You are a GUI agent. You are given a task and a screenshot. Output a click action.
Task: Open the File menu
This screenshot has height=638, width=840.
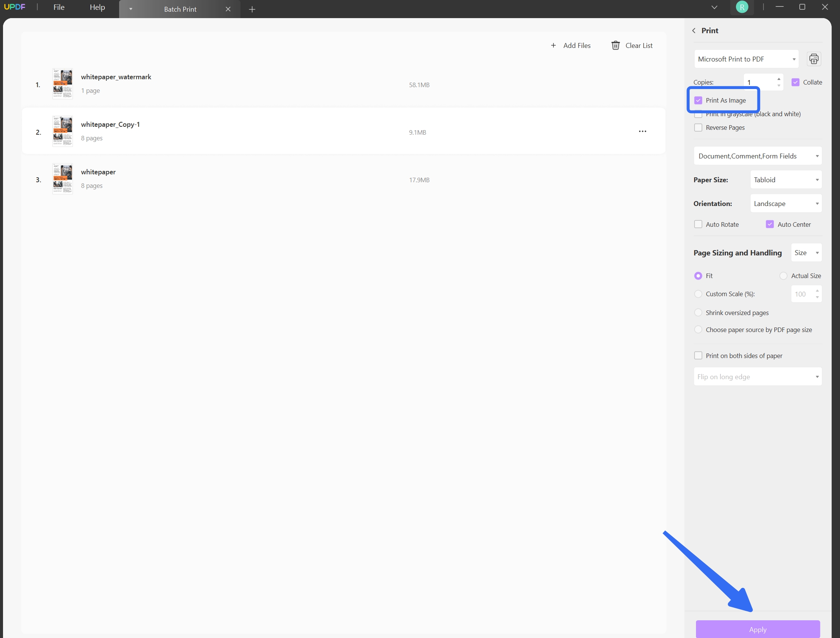click(59, 8)
